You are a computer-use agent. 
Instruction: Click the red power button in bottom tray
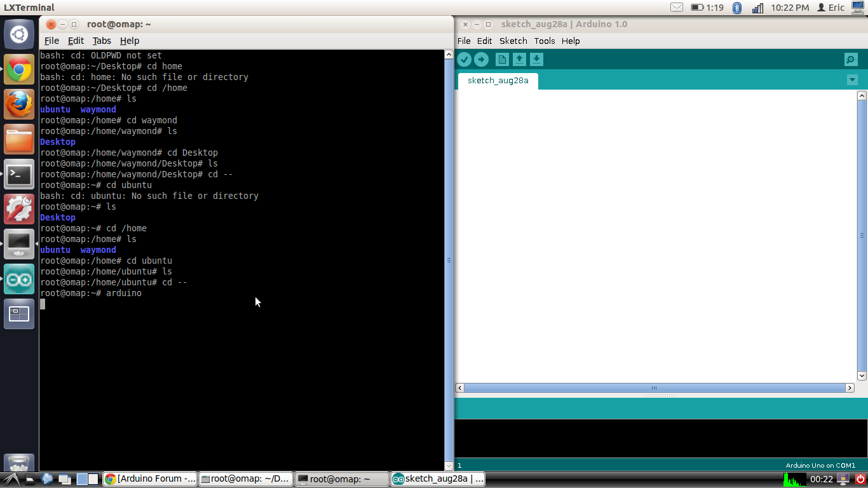(860, 479)
